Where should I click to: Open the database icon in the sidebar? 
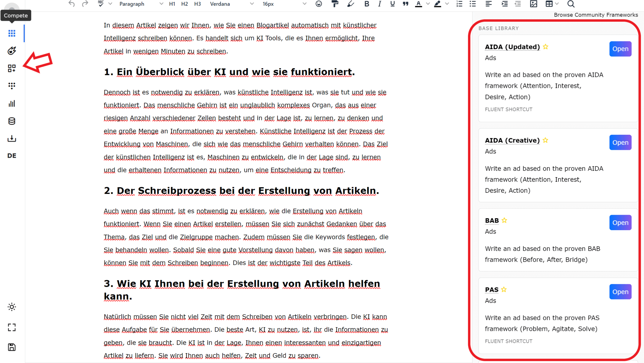[x=12, y=121]
